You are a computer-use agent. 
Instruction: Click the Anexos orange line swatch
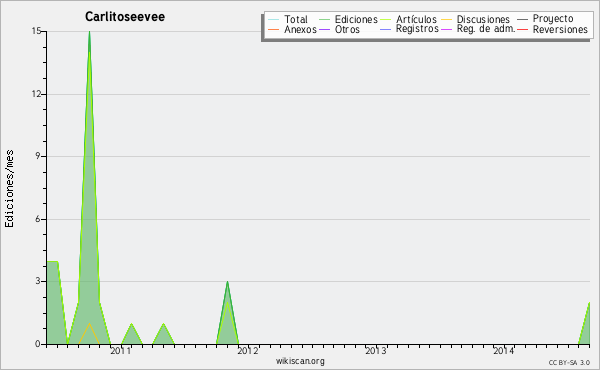pyautogui.click(x=273, y=29)
